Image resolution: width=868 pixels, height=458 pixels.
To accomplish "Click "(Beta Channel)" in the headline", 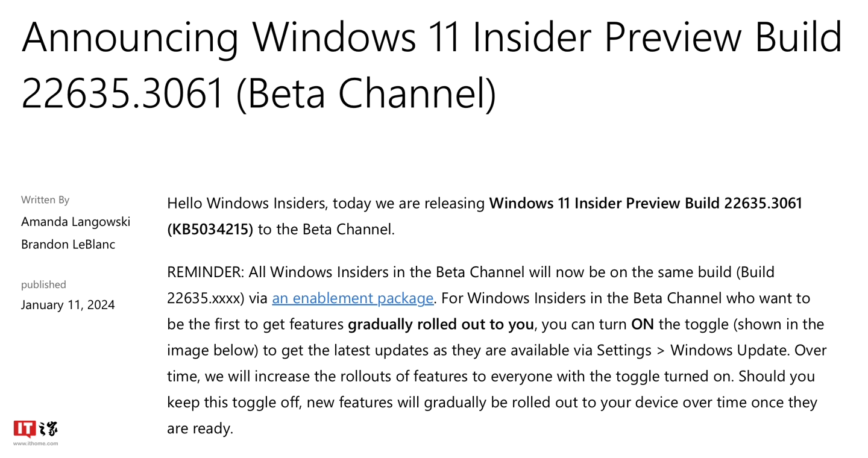I will (x=366, y=93).
